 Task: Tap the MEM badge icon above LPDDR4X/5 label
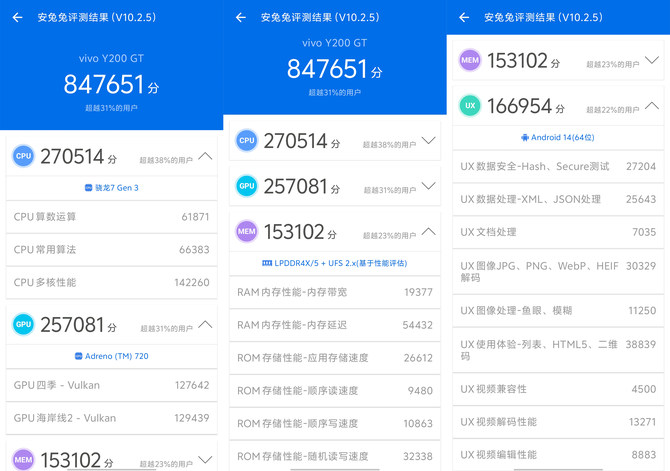point(247,231)
